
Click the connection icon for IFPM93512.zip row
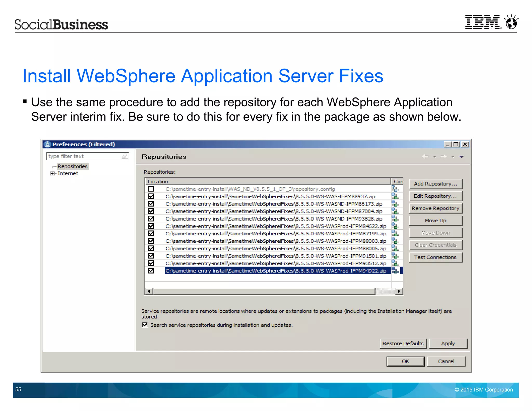pyautogui.click(x=395, y=263)
